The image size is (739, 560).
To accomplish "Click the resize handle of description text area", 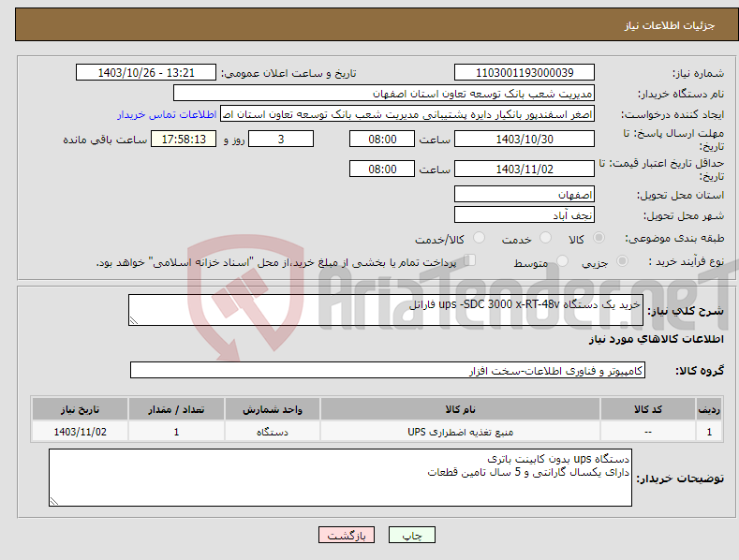I will 134,320.
